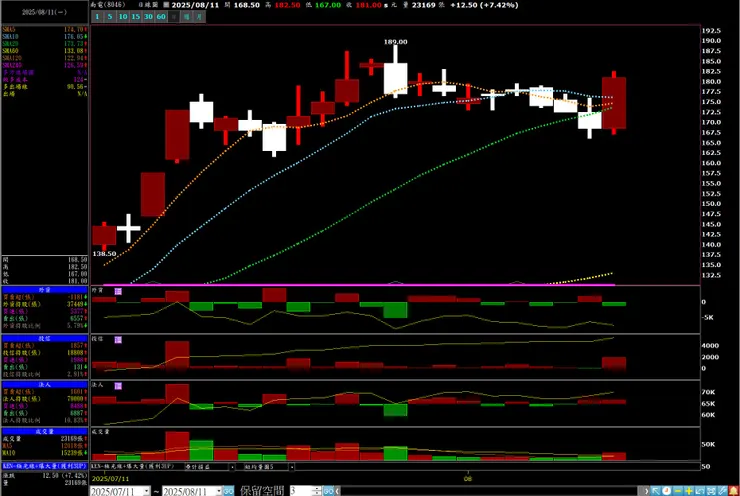Click the horizontal chart scrollbar track

pos(491,491)
